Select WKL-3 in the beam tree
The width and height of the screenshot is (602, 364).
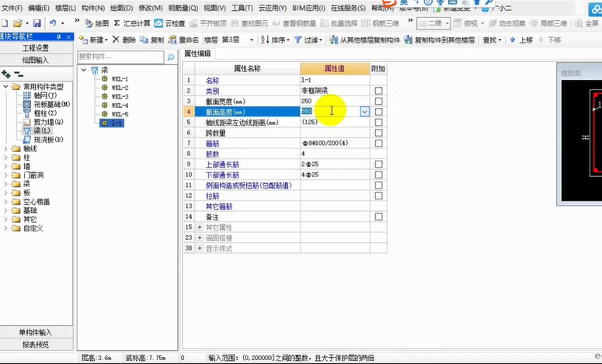[120, 96]
